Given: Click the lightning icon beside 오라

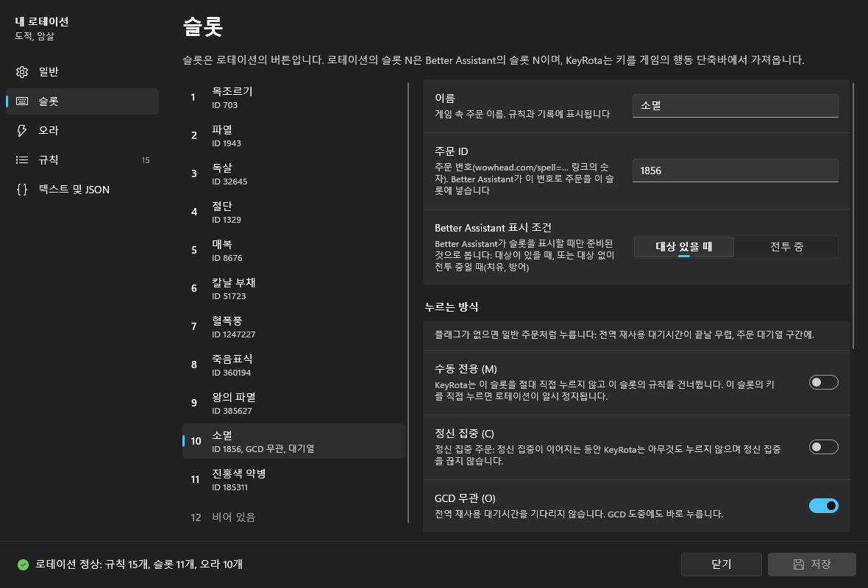Looking at the screenshot, I should click(x=22, y=131).
